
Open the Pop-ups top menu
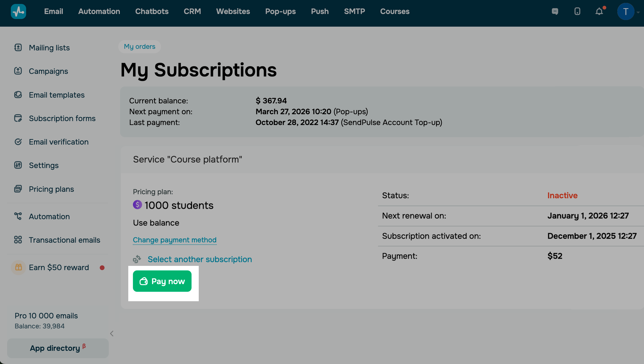pyautogui.click(x=280, y=11)
